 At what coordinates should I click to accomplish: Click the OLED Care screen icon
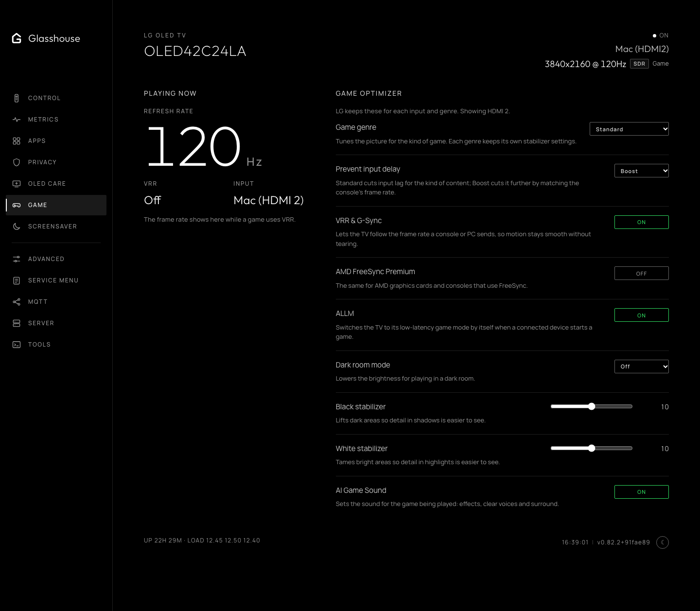tap(17, 184)
